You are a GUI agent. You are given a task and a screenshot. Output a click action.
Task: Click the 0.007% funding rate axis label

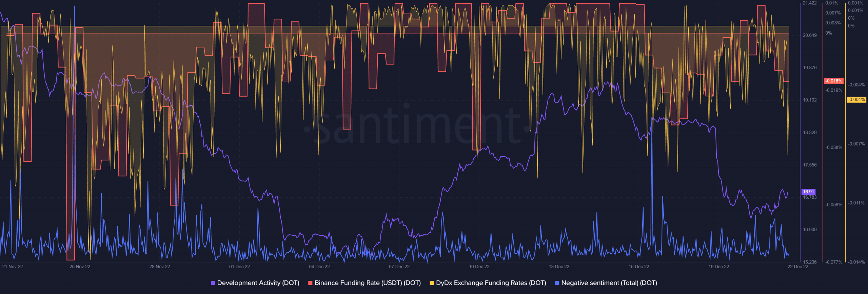point(833,13)
